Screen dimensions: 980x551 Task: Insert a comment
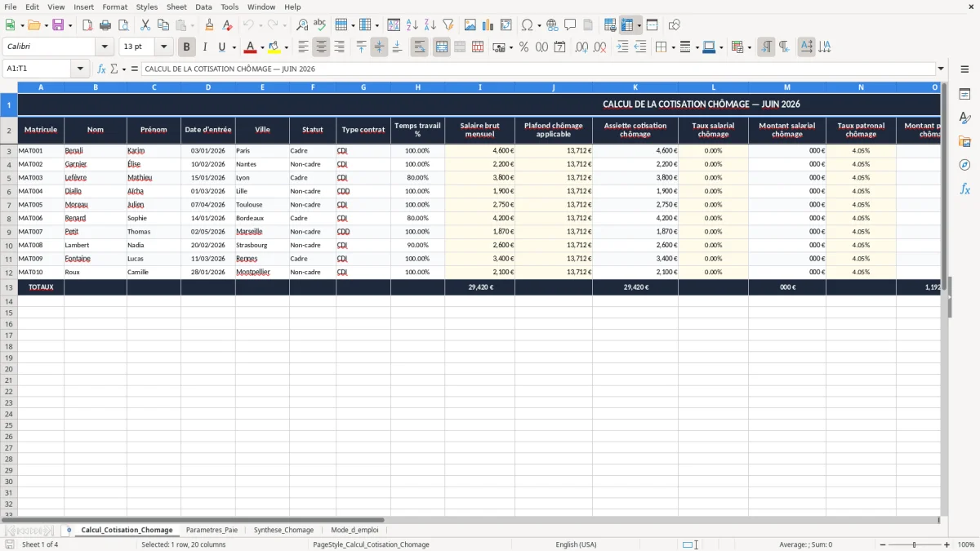[570, 25]
